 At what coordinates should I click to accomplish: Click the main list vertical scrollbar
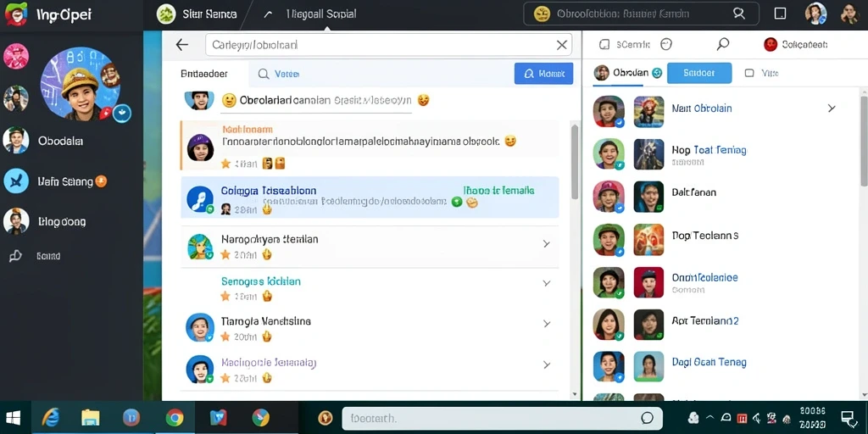point(574,162)
